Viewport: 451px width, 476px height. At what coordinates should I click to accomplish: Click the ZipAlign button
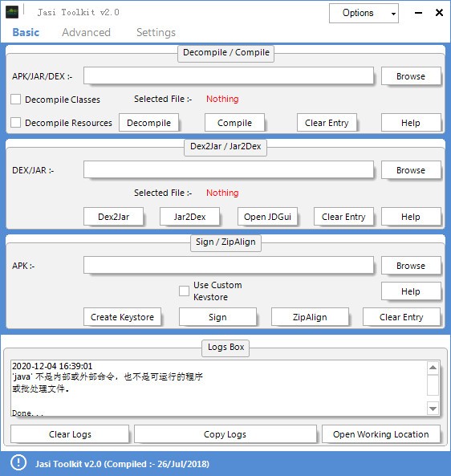[310, 317]
